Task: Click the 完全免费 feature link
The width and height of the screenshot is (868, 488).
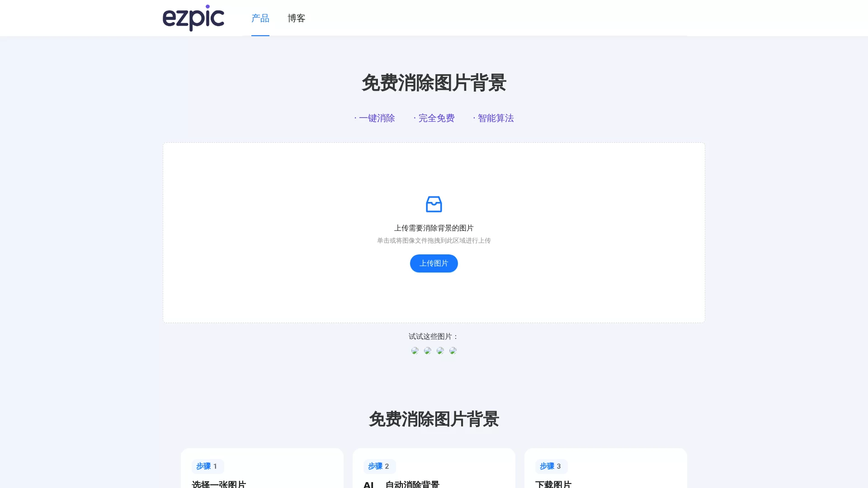Action: tap(435, 118)
